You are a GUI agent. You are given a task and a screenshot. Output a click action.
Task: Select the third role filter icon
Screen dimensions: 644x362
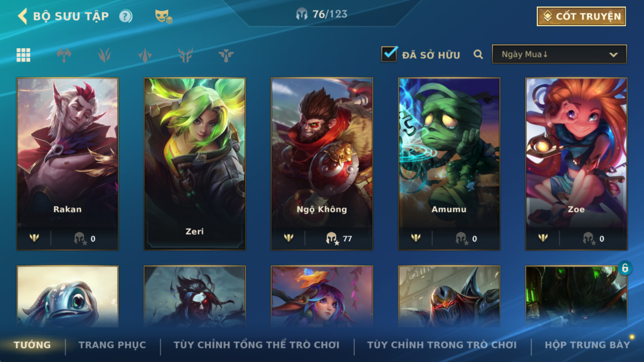click(x=145, y=55)
